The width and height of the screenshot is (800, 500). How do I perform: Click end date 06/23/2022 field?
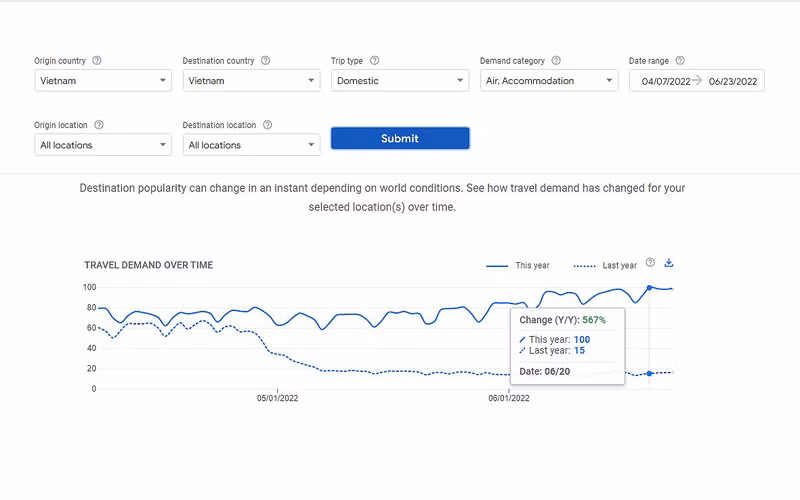click(x=732, y=81)
